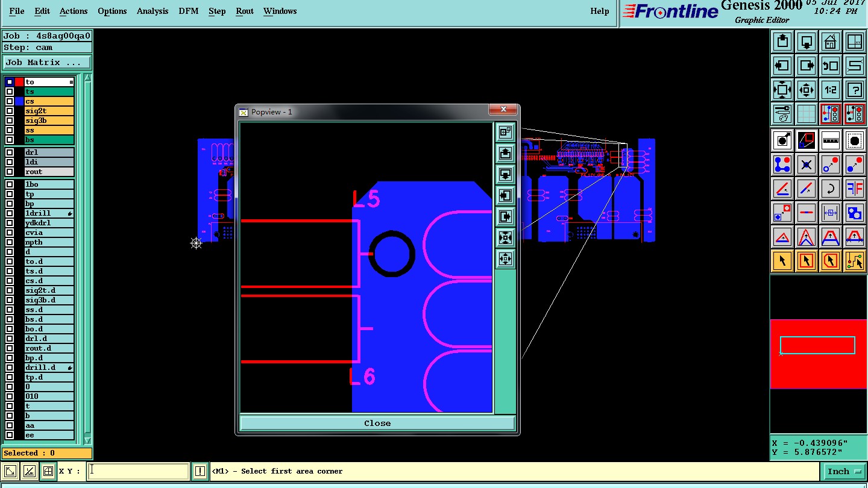Click the pan left view icon

click(x=782, y=66)
